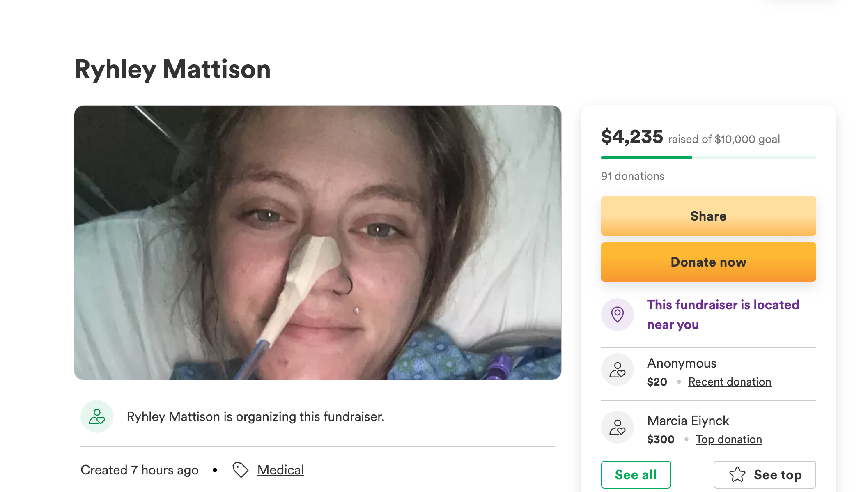Click the 91 donations count
Viewport: 868px width, 492px height.
(x=632, y=176)
